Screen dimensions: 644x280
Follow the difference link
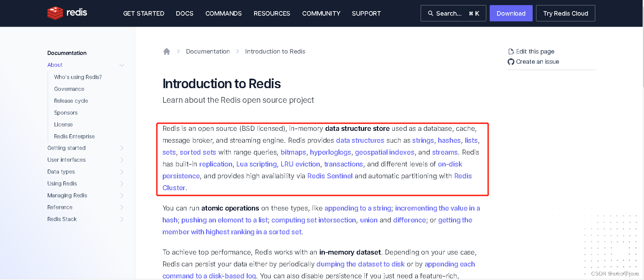[x=409, y=220]
